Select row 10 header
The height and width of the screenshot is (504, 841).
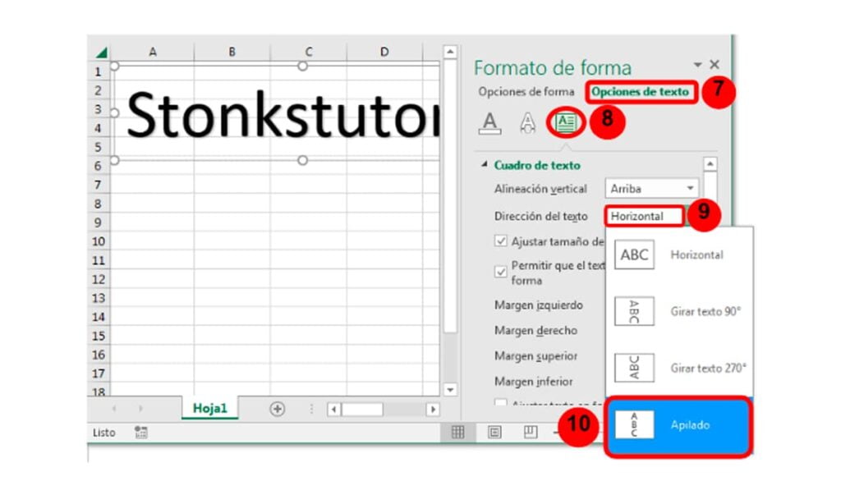(x=99, y=241)
